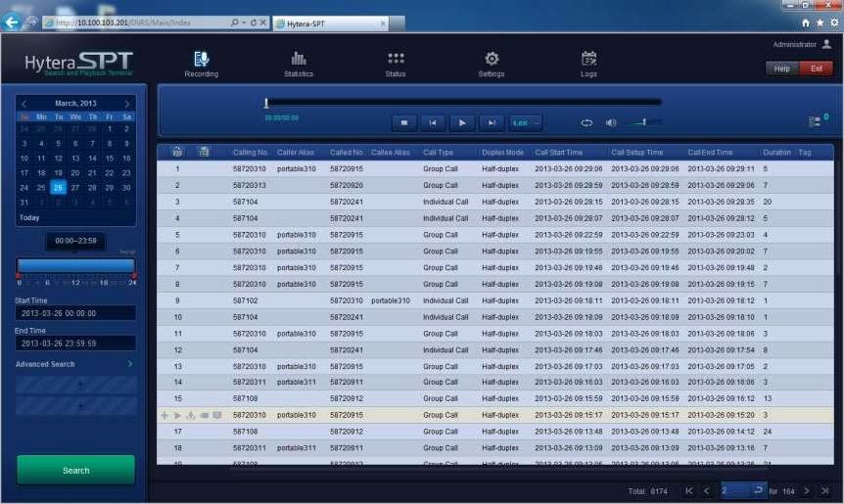The height and width of the screenshot is (504, 844).
Task: Expand the Advanced Search section
Action: pos(75,364)
